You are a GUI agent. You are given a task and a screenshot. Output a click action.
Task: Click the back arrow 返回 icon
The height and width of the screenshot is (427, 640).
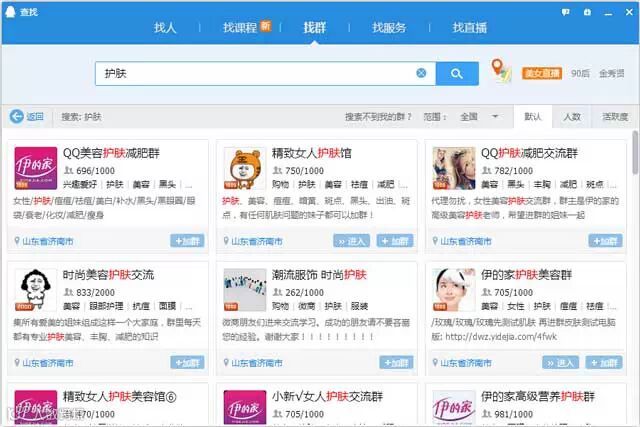click(17, 117)
